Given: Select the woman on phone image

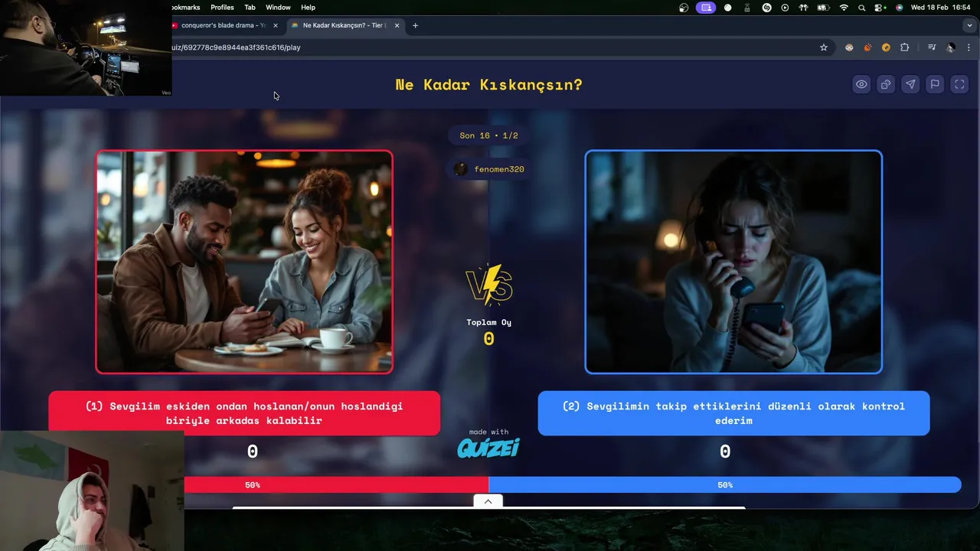Looking at the screenshot, I should point(733,262).
